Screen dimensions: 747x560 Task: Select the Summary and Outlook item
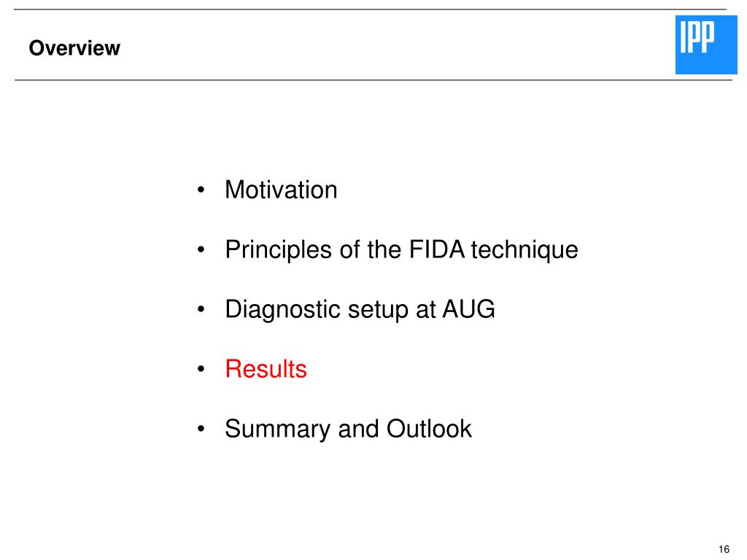click(x=348, y=429)
